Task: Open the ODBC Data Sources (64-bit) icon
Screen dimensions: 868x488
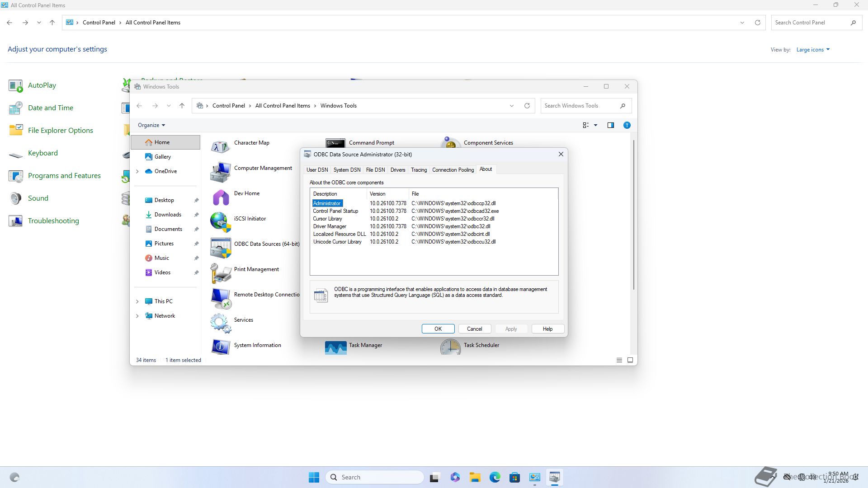Action: (x=221, y=248)
